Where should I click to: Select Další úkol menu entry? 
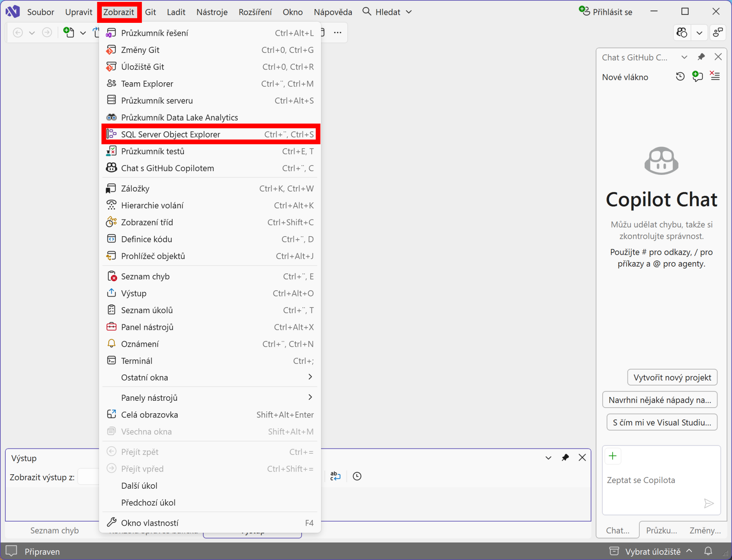(210, 486)
